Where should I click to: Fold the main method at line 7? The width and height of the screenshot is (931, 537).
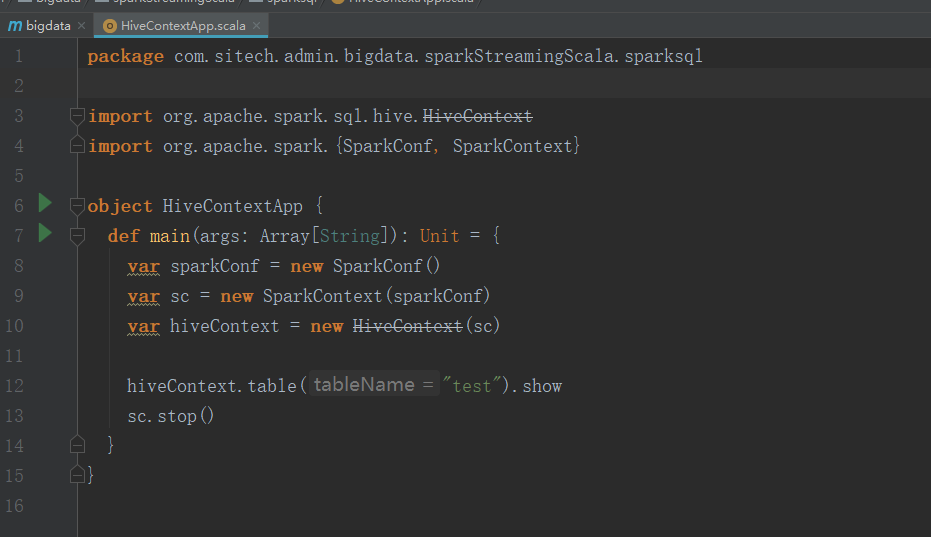(x=77, y=236)
